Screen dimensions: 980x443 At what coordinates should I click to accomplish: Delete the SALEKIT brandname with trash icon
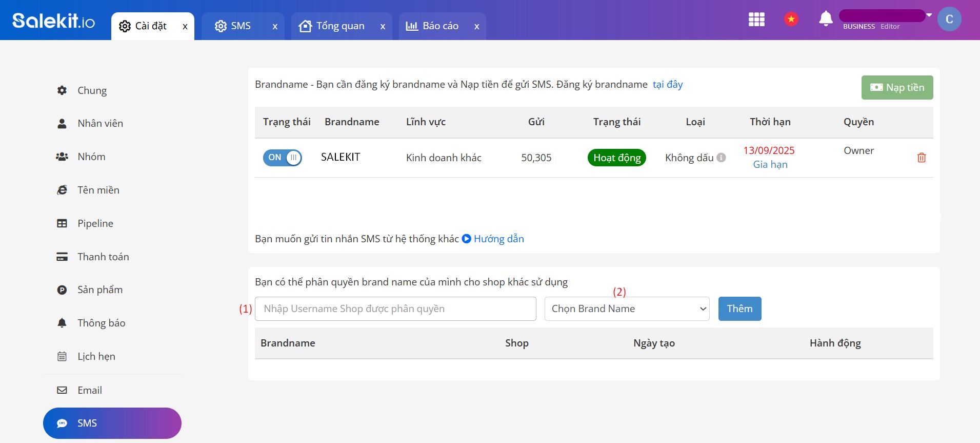(922, 158)
